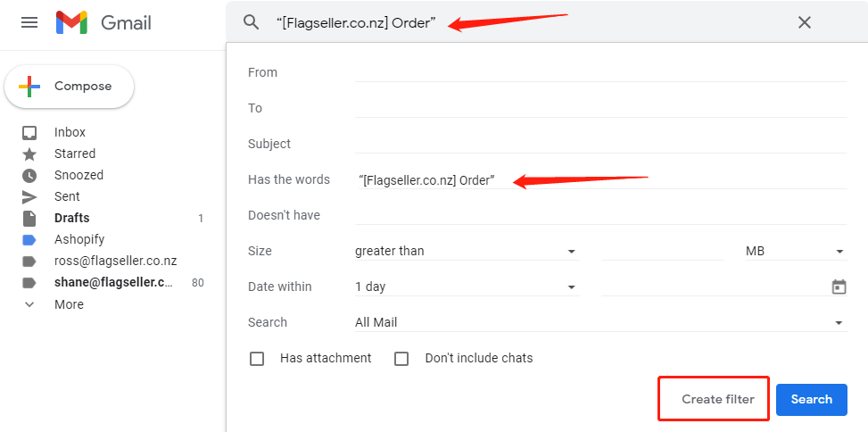Open the Date within '1 day' dropdown

[466, 287]
